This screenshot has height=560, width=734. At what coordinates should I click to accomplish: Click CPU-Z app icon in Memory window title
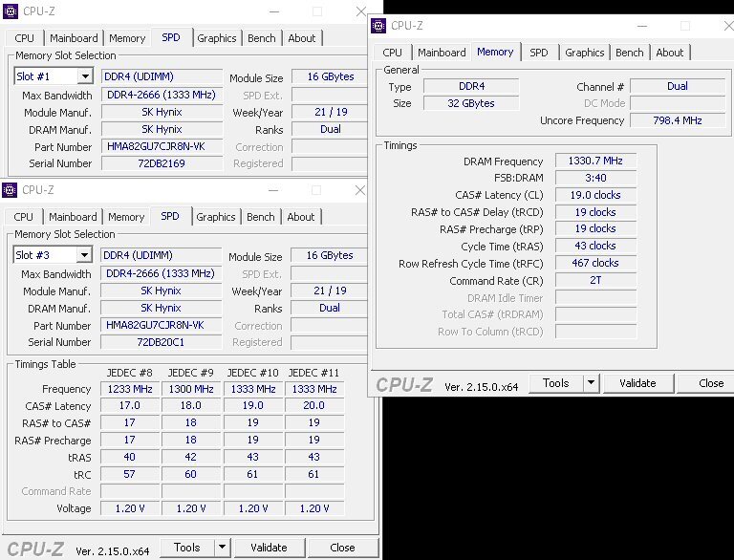click(378, 26)
